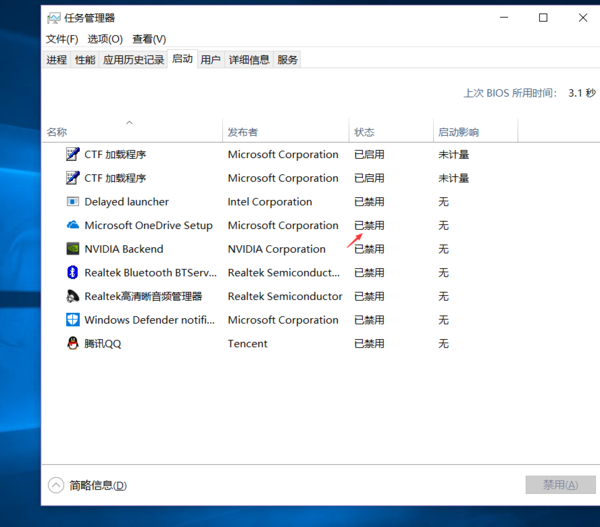Select the Windows Defender shield icon
The image size is (600, 527).
click(72, 320)
